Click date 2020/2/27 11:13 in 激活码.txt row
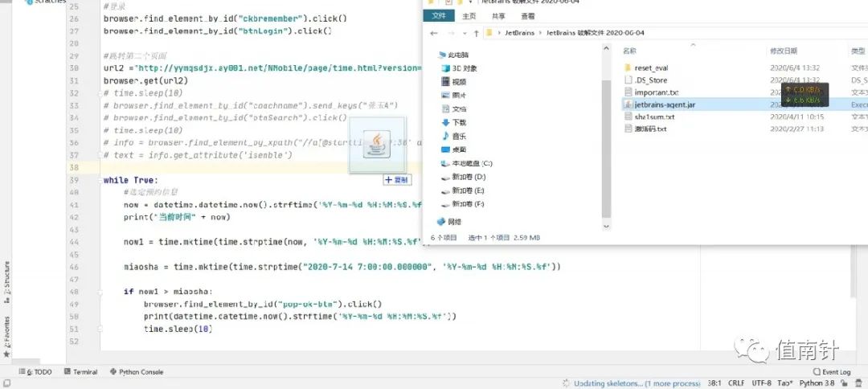The height and width of the screenshot is (389, 868). 797,129
